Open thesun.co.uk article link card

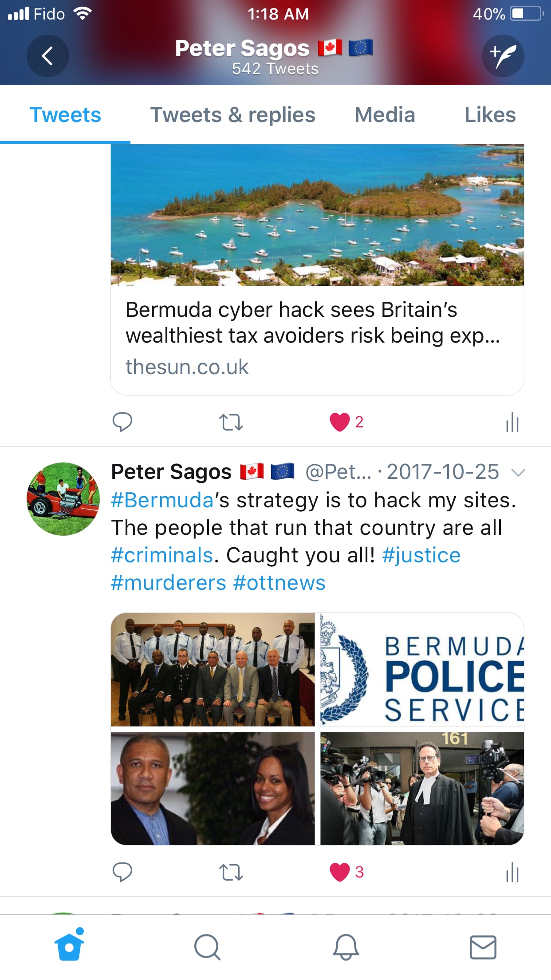317,269
